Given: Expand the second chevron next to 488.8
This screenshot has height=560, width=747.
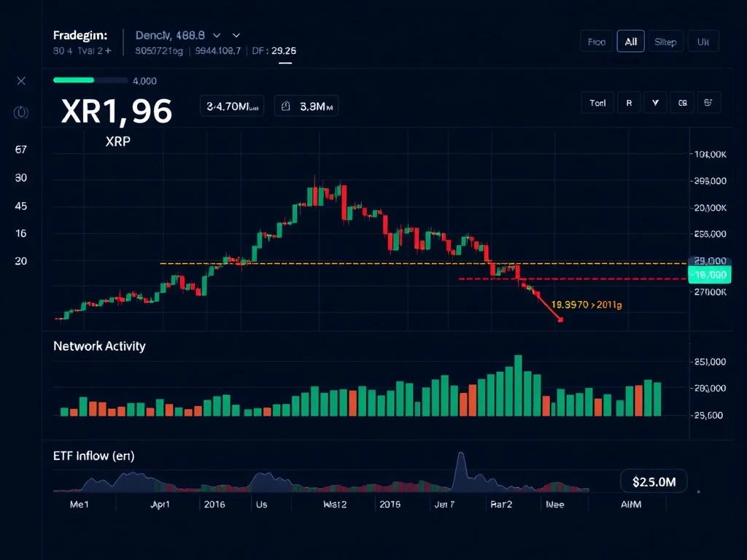Looking at the screenshot, I should pos(235,34).
